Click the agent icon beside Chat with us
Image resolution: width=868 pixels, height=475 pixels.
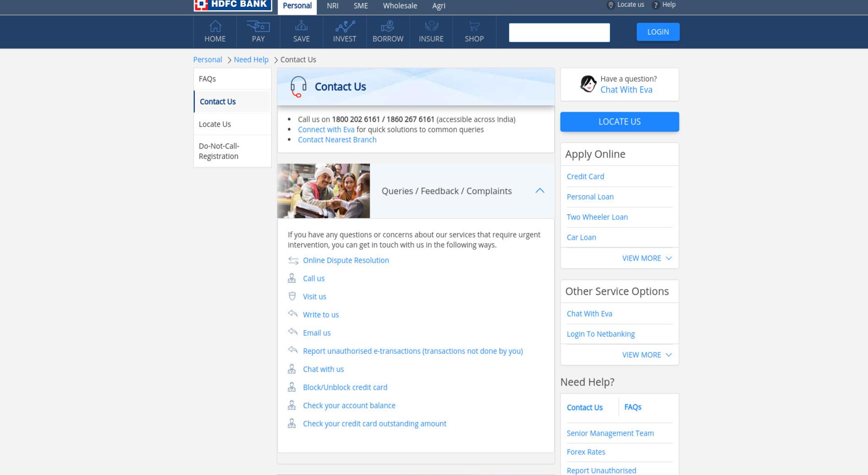(292, 369)
